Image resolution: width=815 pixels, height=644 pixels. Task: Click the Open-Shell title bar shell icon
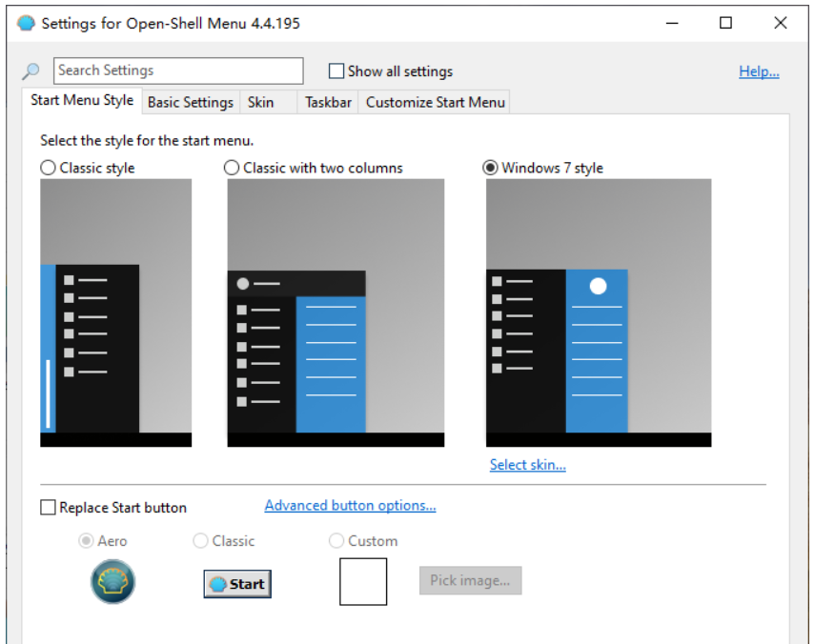coord(26,24)
